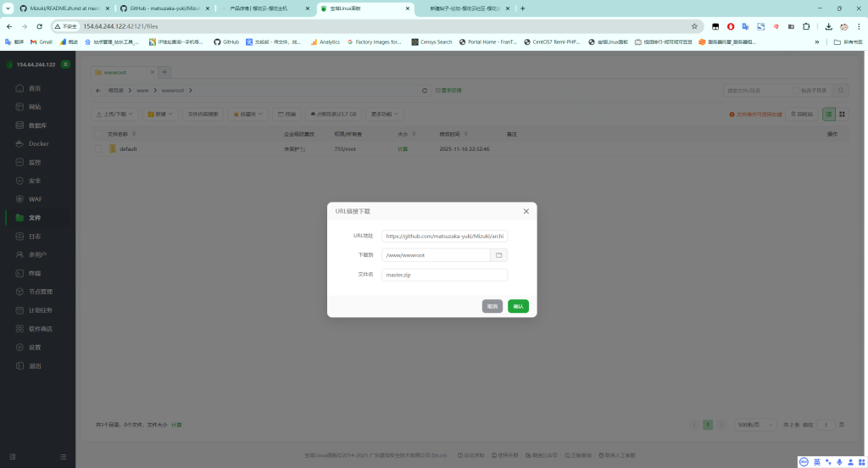The width and height of the screenshot is (868, 468).
Task: Tick the select-all checkbox in file table header
Action: click(x=98, y=134)
